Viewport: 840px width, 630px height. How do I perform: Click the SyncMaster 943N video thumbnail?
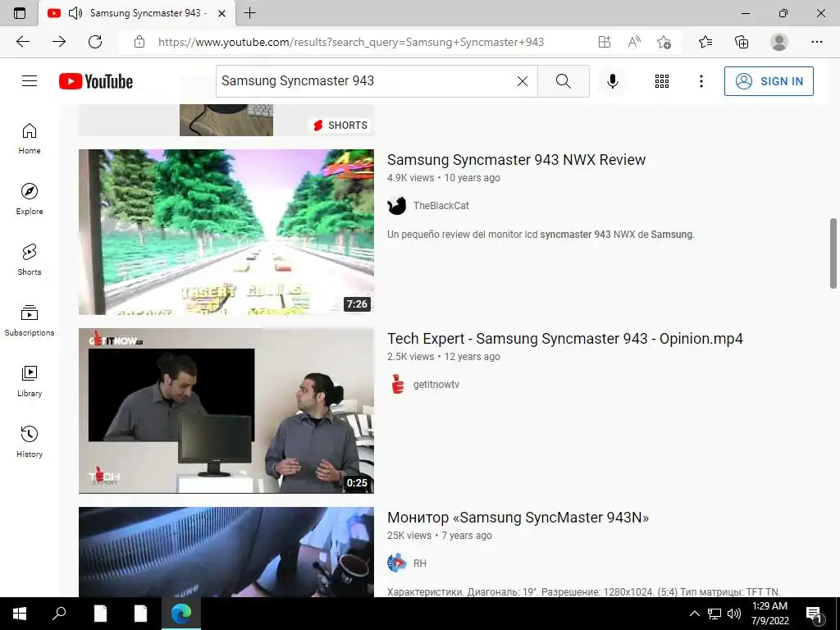point(226,552)
